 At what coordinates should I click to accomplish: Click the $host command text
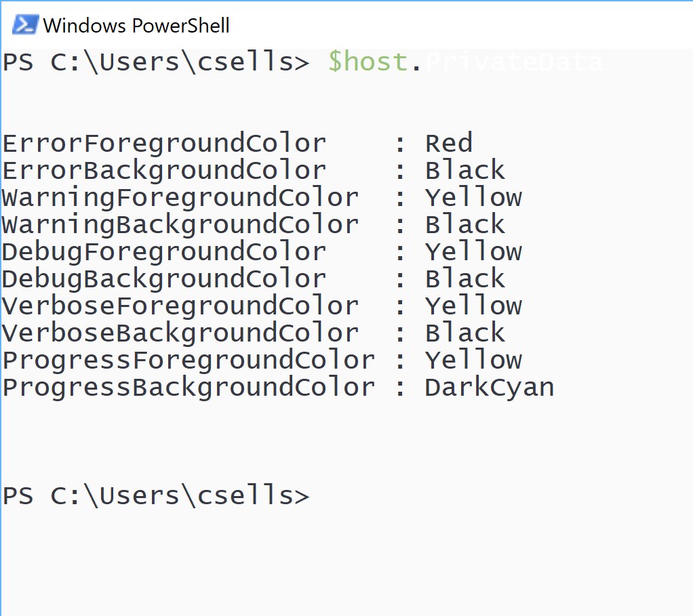coord(368,62)
